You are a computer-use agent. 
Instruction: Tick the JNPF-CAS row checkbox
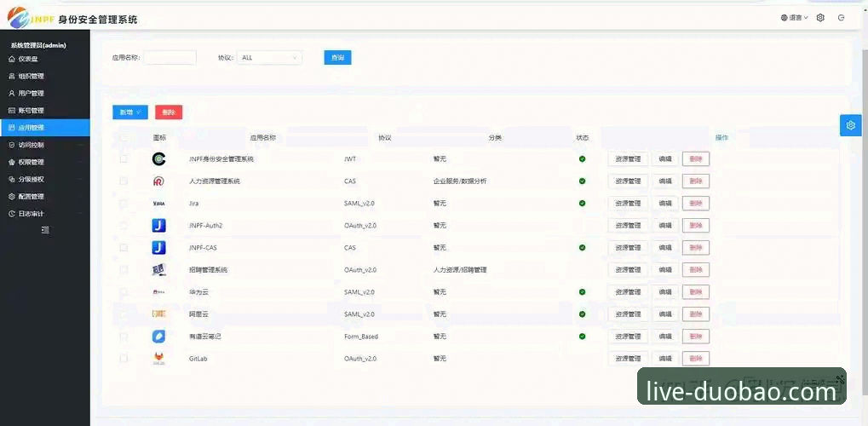tap(124, 248)
